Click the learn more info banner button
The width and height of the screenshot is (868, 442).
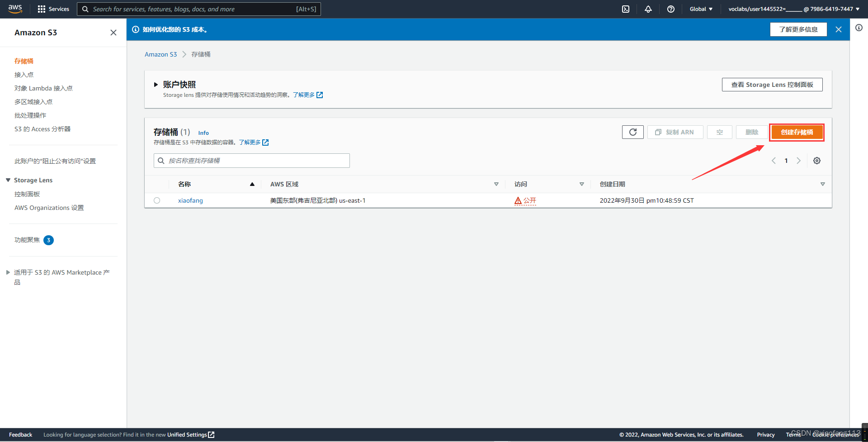point(798,29)
